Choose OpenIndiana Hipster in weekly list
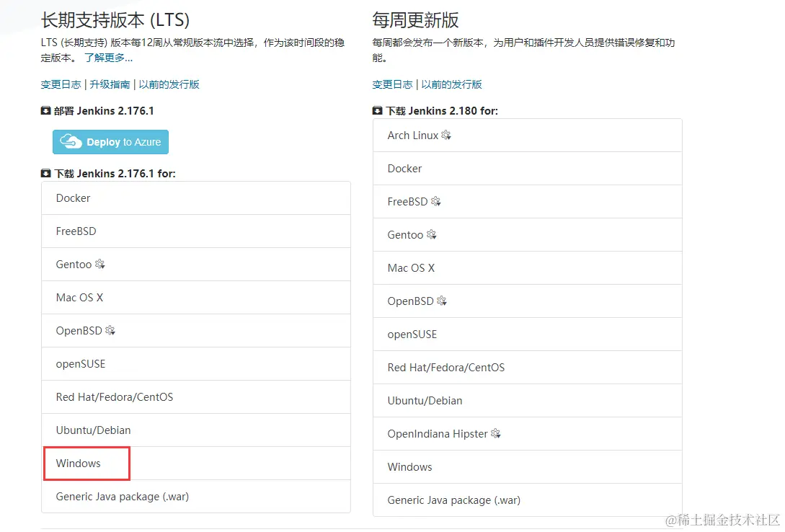Viewport: 785px width, 532px height. coord(527,434)
